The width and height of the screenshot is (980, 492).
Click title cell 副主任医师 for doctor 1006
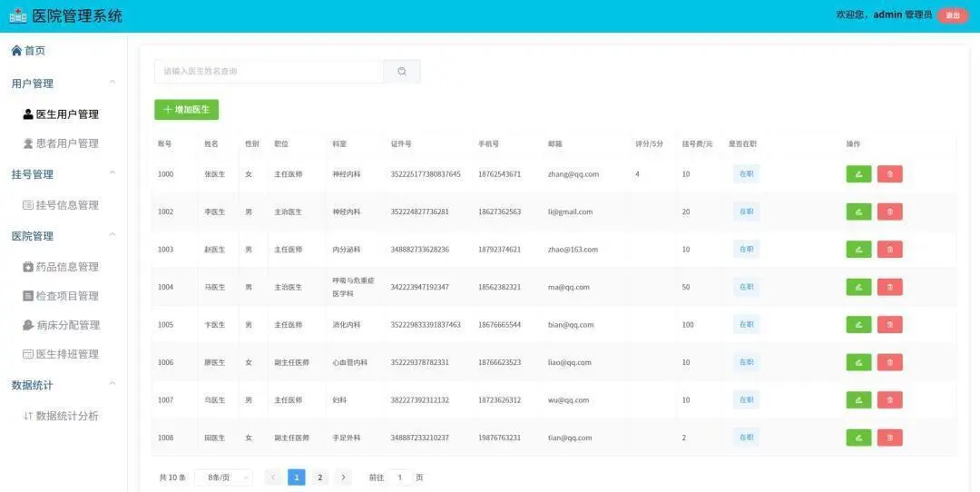point(291,362)
